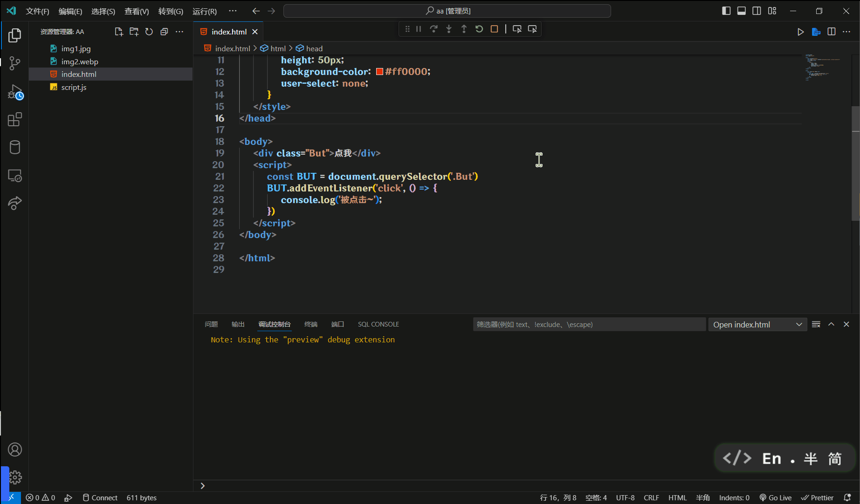Switch to the 问题 panel tab
Image resolution: width=860 pixels, height=504 pixels.
[211, 324]
